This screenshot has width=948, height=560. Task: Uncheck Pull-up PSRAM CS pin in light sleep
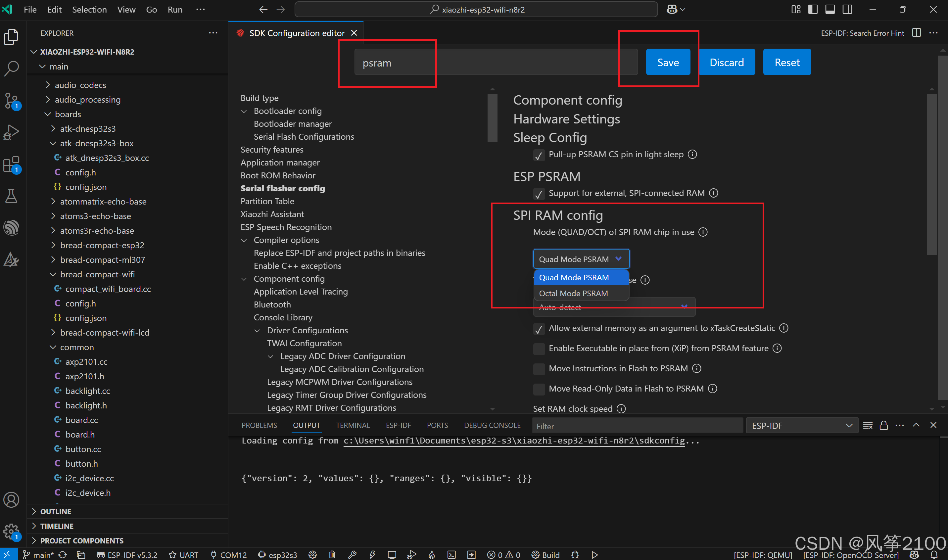[x=539, y=155]
